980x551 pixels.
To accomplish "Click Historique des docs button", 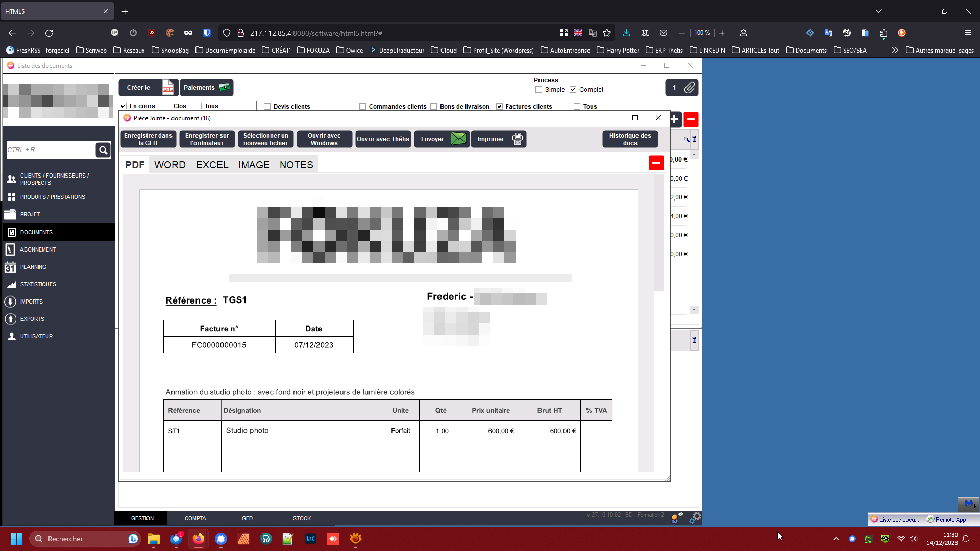I will click(x=630, y=139).
